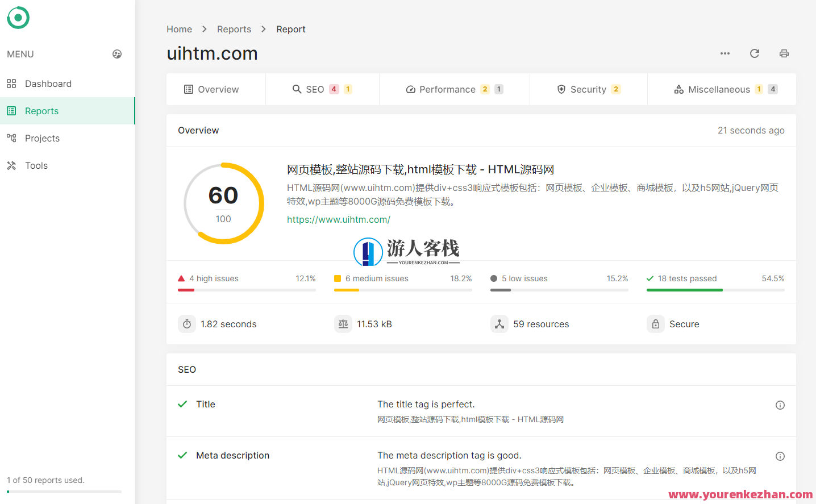The height and width of the screenshot is (504, 816).
Task: Open print view via the printer icon
Action: click(784, 53)
